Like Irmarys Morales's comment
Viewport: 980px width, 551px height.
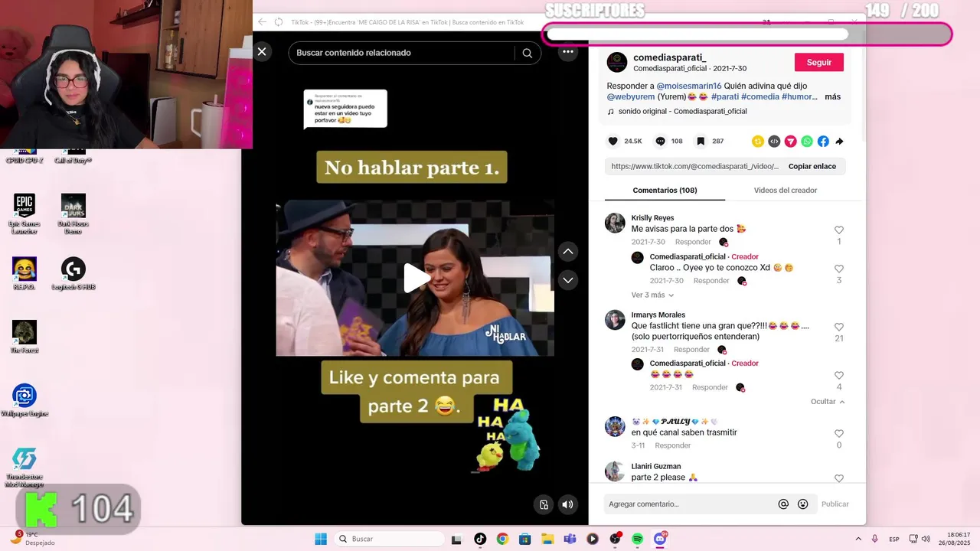[838, 328]
